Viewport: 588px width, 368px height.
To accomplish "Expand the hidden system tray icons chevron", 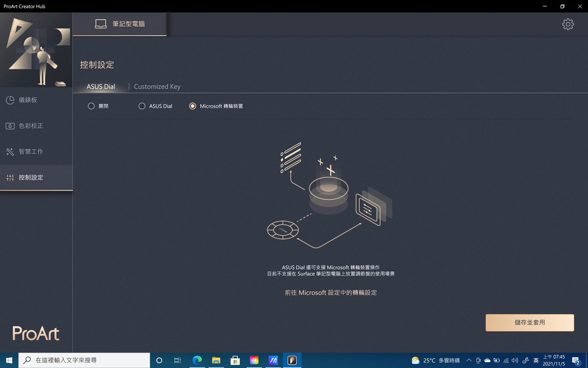I will (x=469, y=360).
